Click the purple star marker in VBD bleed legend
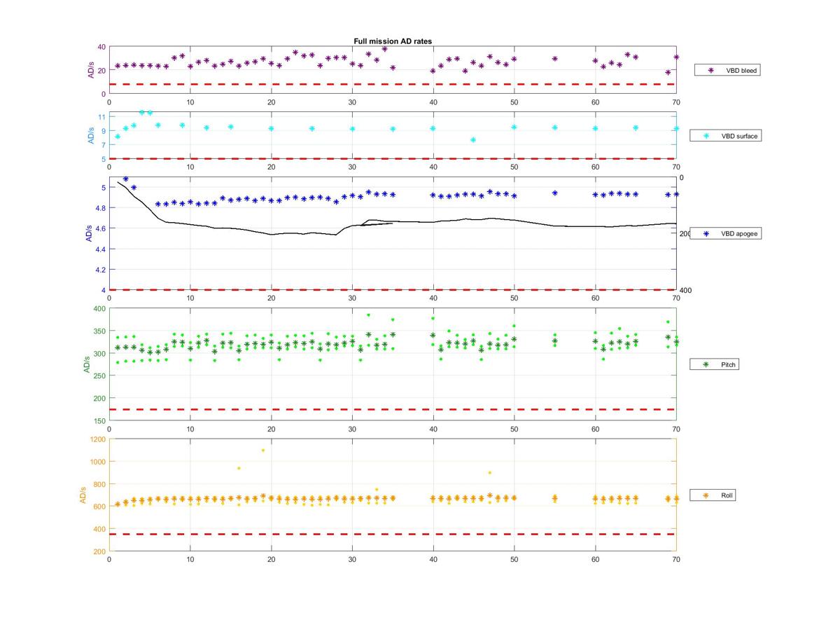 710,70
